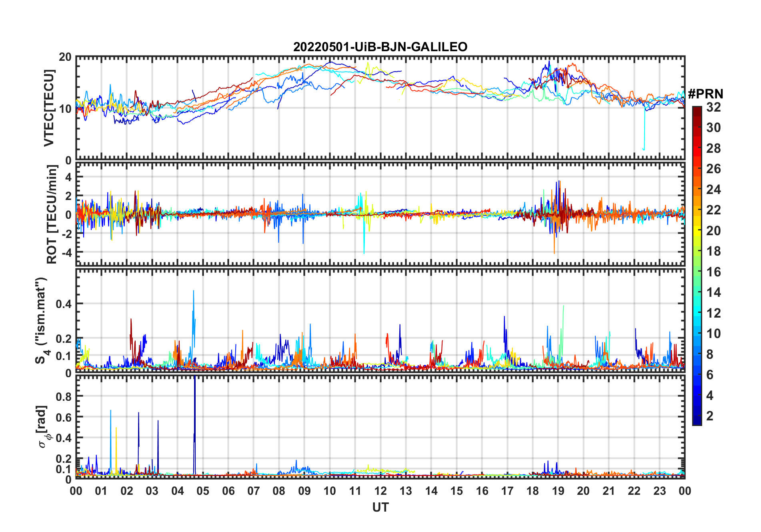The width and height of the screenshot is (761, 532).
Task: Click the x-axis tick label 17
Action: (507, 491)
